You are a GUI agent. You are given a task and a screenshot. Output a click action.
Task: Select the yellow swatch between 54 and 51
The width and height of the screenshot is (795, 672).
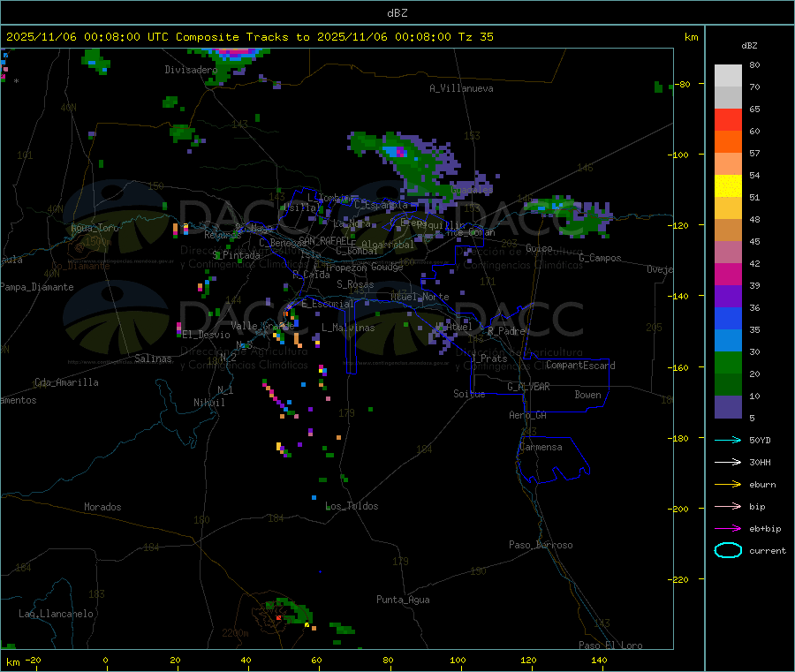click(728, 186)
